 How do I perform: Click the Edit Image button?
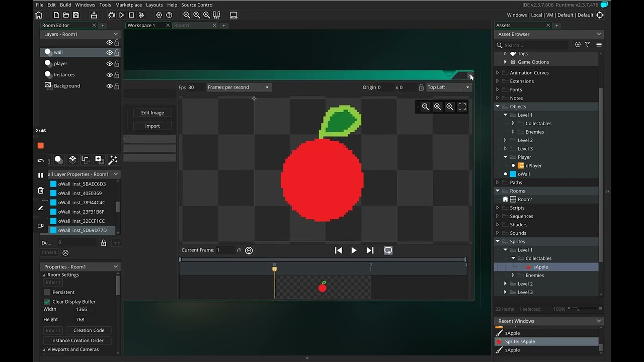152,113
